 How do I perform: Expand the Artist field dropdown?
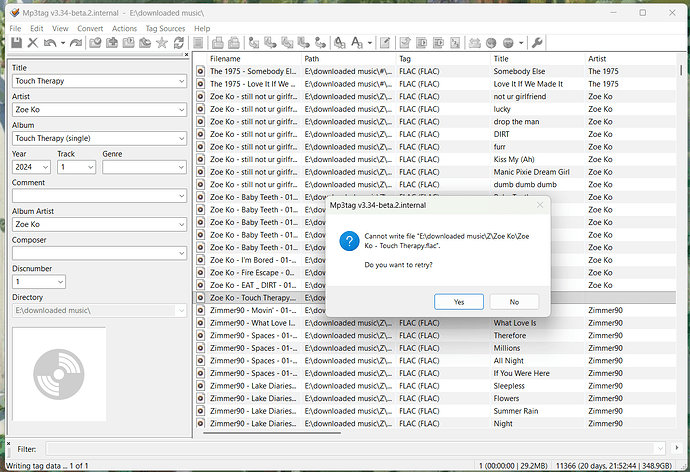pos(181,110)
